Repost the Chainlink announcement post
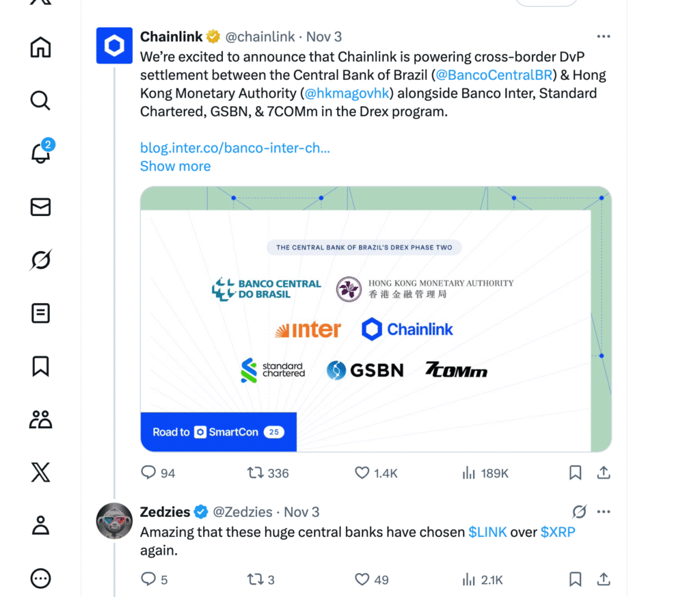700x597 pixels. [x=256, y=473]
